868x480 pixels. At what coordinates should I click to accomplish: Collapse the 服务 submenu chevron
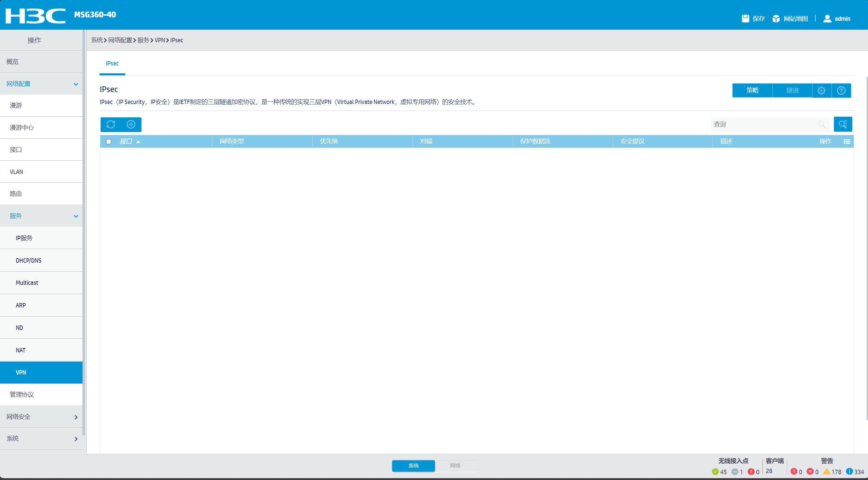coord(76,216)
